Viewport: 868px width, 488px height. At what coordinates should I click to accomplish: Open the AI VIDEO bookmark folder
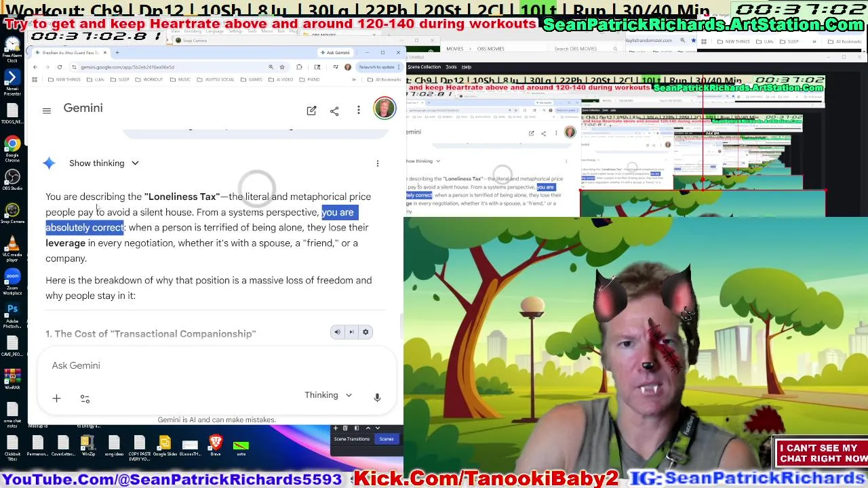click(281, 80)
